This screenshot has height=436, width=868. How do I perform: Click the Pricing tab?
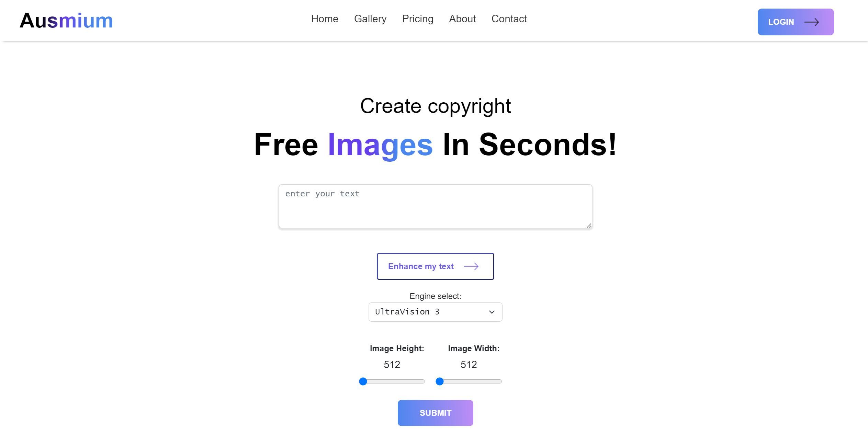(417, 18)
